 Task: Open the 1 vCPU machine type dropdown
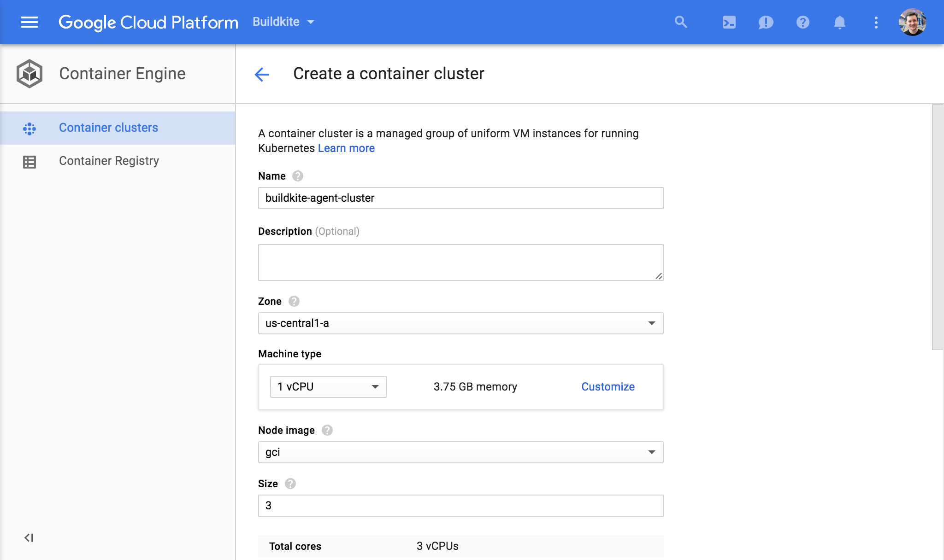[x=328, y=387]
